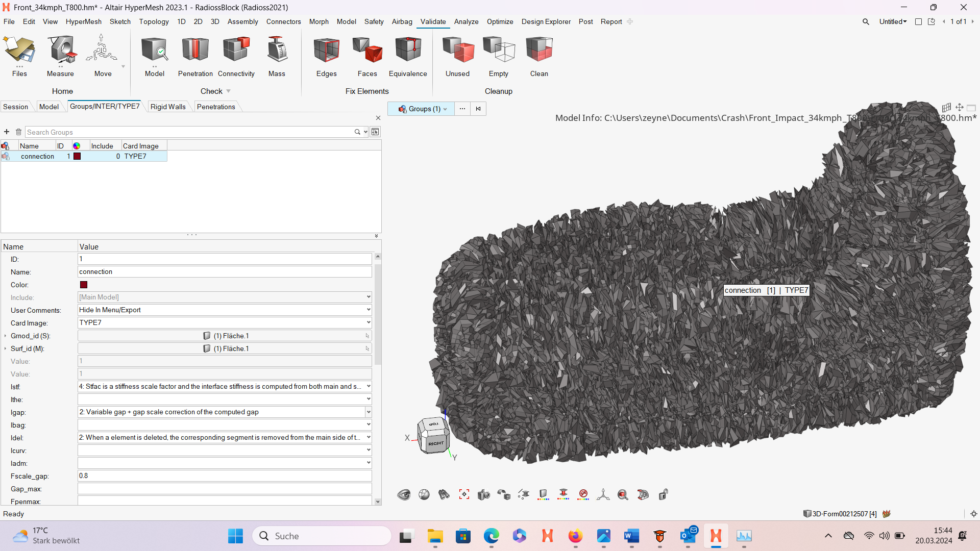Switch to the Rigid Walls browser tab
The height and width of the screenshot is (551, 980).
point(168,107)
